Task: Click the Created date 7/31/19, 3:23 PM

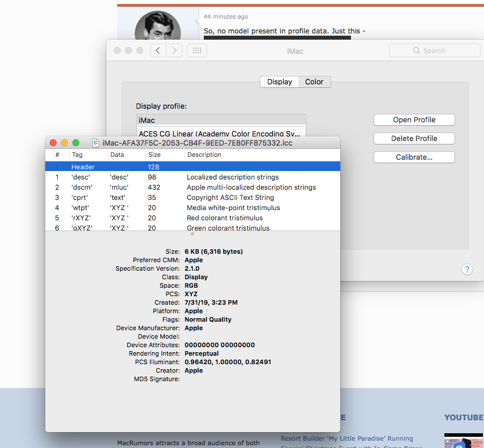Action: click(x=211, y=302)
